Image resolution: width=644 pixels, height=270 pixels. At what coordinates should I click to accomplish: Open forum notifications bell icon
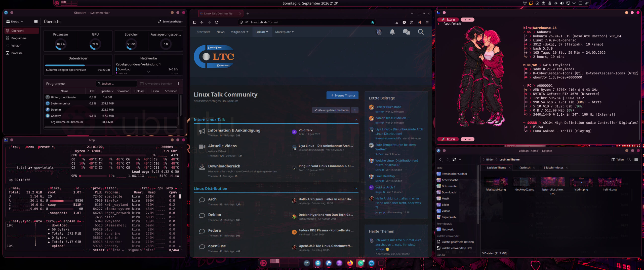point(392,32)
